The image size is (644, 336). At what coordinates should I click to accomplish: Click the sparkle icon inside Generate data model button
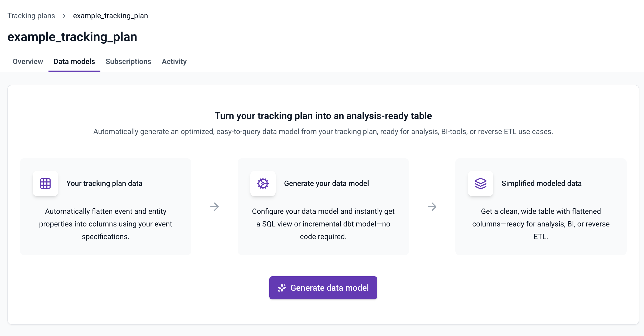click(x=282, y=288)
